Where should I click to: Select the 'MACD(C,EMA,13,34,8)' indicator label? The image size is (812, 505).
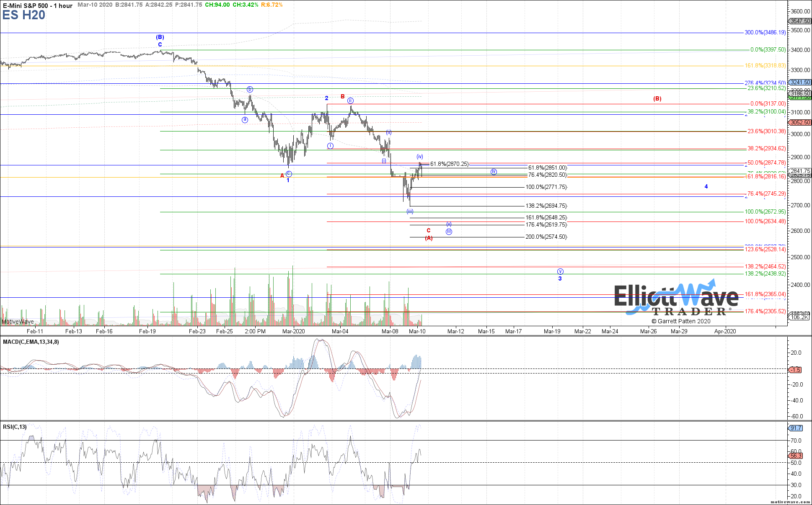pyautogui.click(x=31, y=342)
